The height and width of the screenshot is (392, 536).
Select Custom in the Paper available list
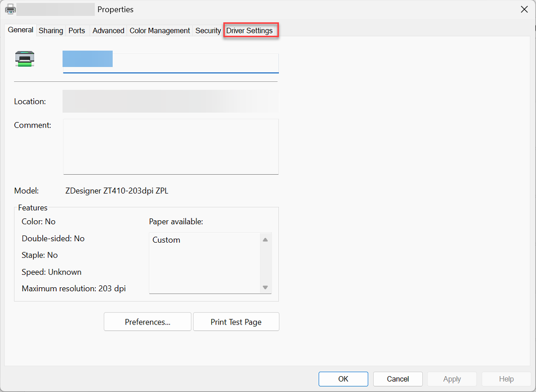click(x=166, y=240)
